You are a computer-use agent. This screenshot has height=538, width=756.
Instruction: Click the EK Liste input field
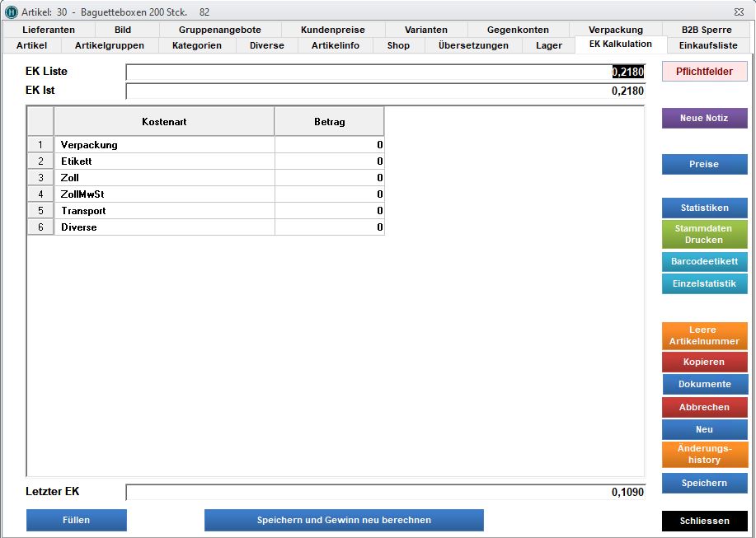point(385,73)
